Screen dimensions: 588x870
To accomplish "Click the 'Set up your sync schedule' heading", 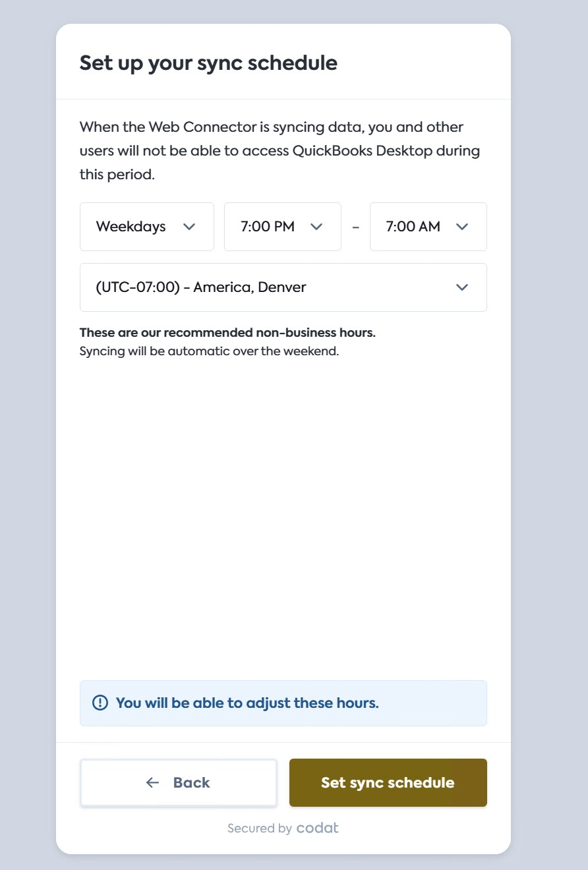I will click(x=208, y=63).
